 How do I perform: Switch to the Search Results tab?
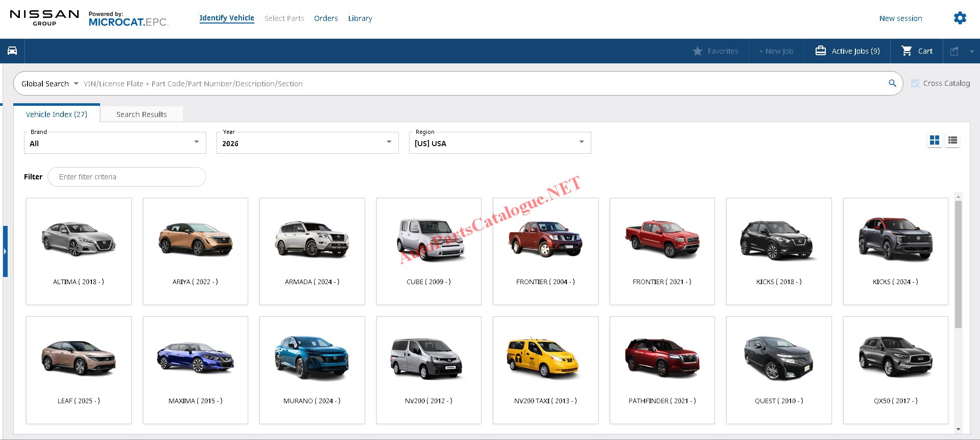(141, 114)
